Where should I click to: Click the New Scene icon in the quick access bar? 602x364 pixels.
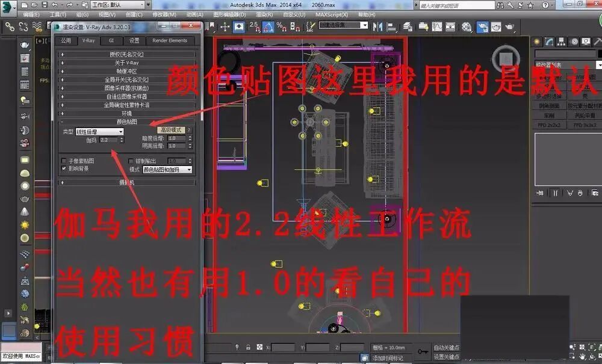[x=25, y=5]
